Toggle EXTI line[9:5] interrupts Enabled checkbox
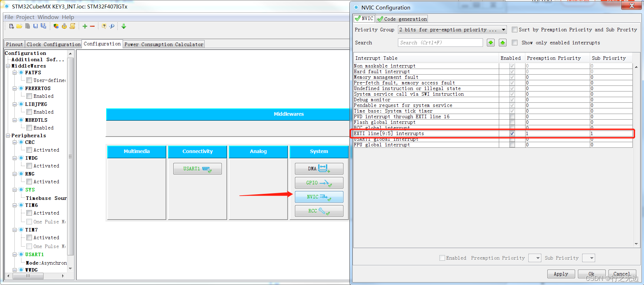 (512, 133)
